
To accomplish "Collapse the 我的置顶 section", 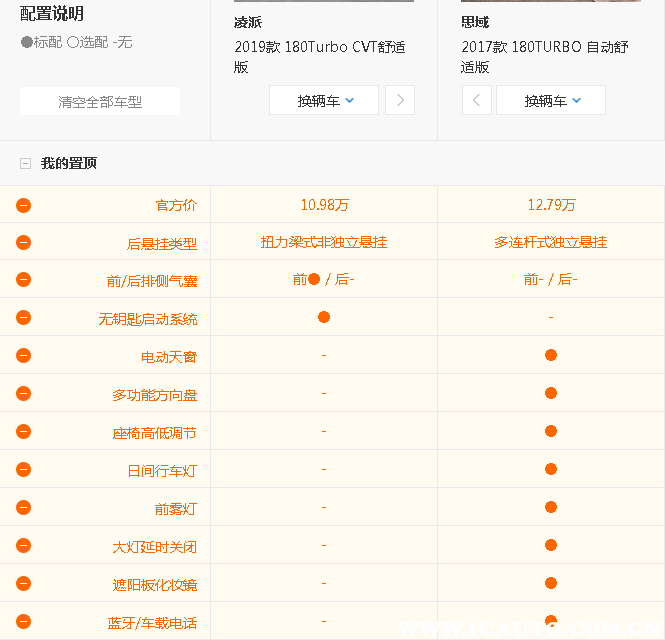I will pyautogui.click(x=25, y=163).
